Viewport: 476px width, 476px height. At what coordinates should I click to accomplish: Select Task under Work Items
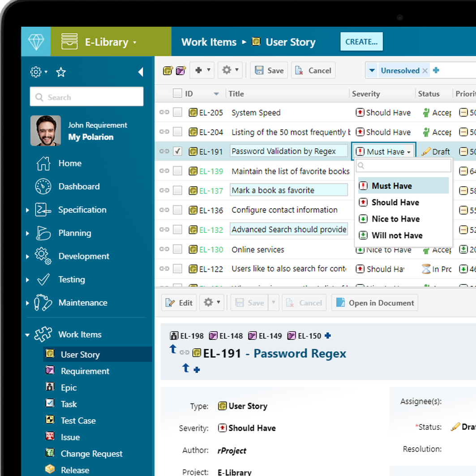pos(69,404)
